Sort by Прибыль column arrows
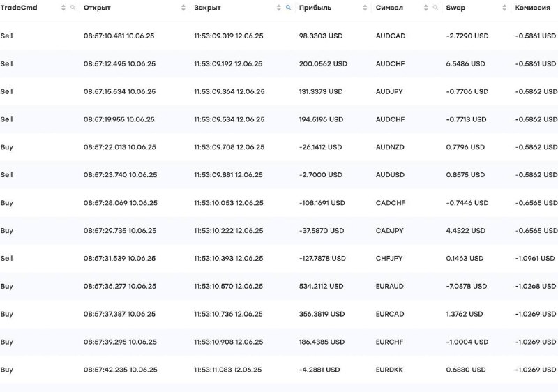 pyautogui.click(x=365, y=8)
